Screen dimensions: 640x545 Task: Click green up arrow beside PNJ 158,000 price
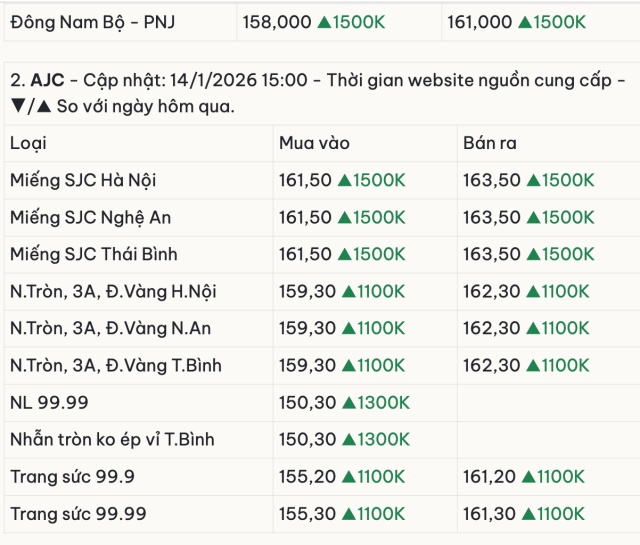point(325,22)
